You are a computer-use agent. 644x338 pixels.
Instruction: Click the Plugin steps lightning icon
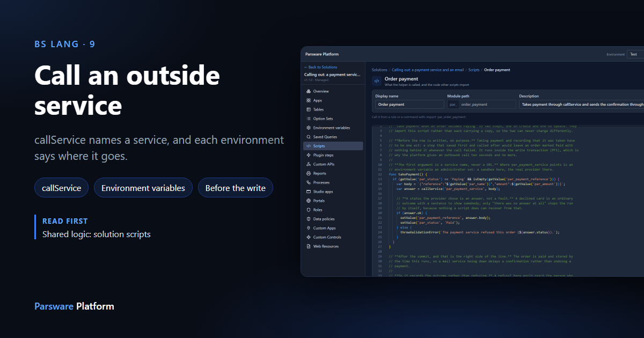click(309, 155)
